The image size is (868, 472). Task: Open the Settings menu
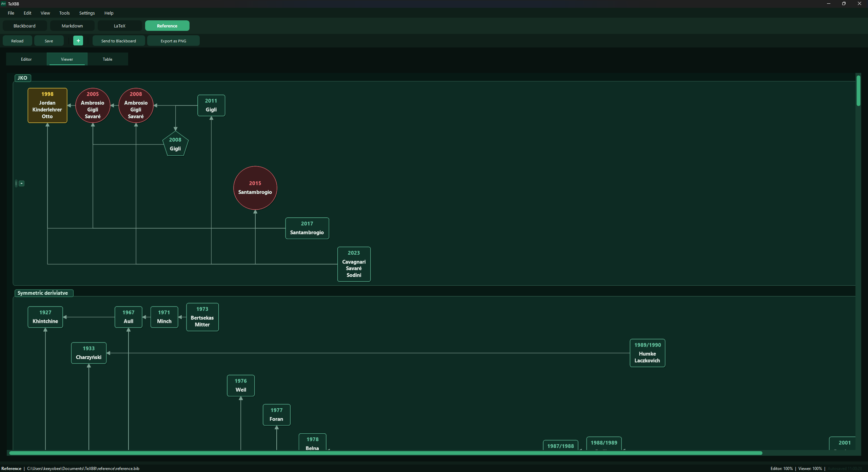87,13
